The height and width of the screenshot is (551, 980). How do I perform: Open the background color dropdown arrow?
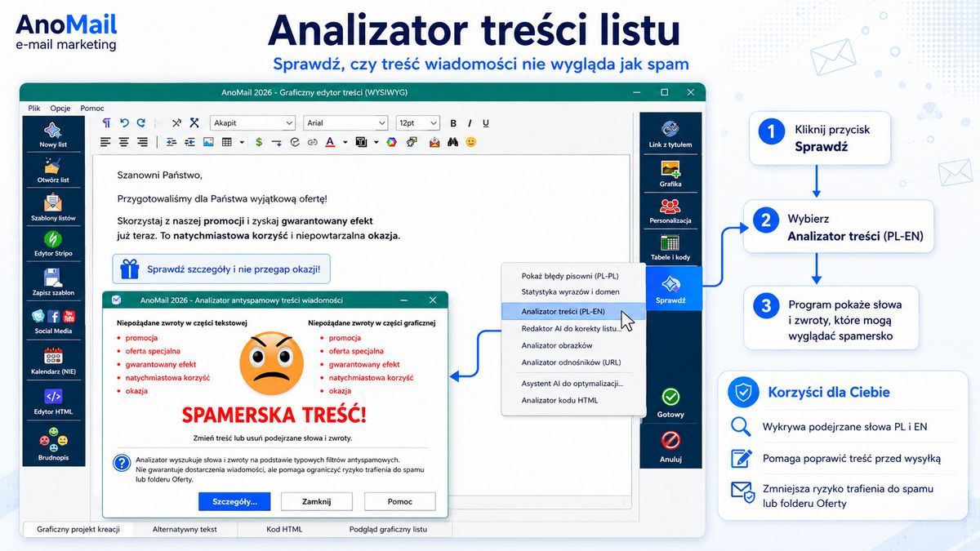pyautogui.click(x=376, y=142)
